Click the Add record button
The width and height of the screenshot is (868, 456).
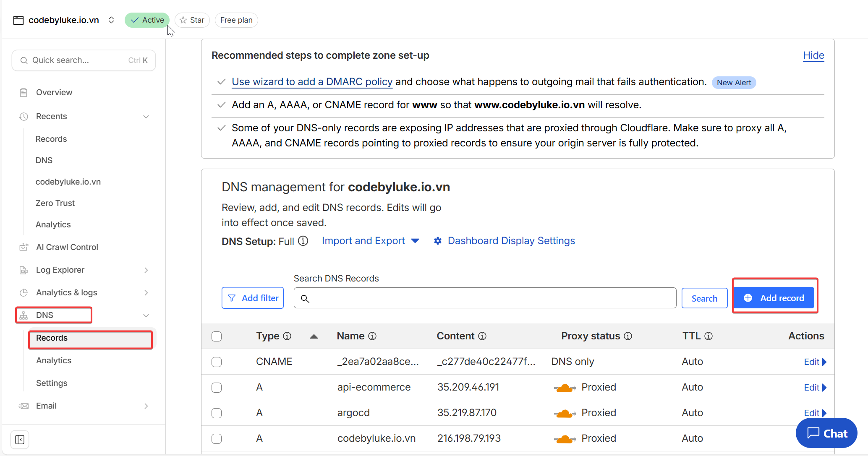tap(774, 298)
